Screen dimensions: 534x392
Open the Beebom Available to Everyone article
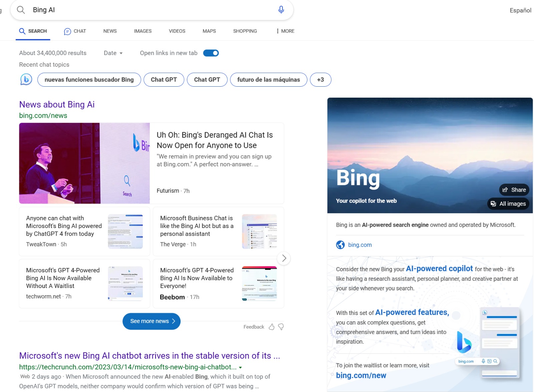[x=197, y=278]
